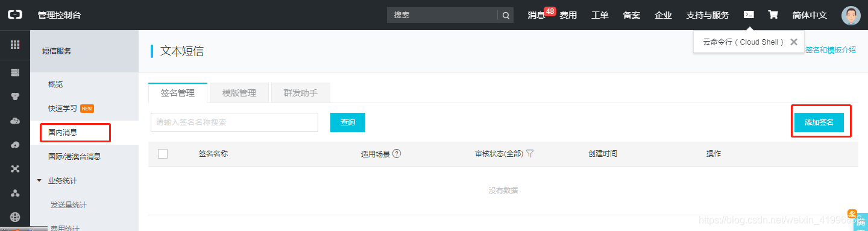Switch to the 签名管理 tab
The image size is (868, 231).
(x=178, y=93)
